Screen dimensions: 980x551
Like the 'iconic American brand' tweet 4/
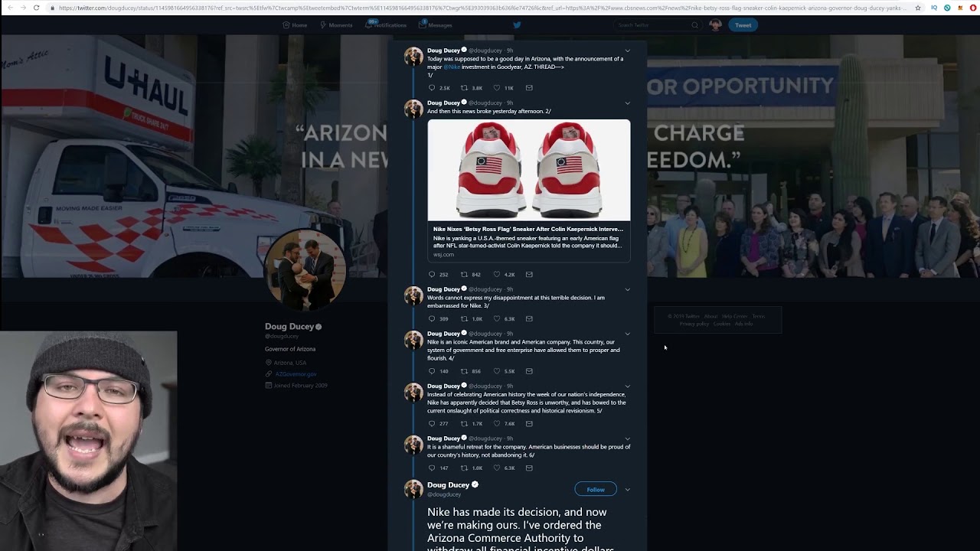[x=496, y=372]
